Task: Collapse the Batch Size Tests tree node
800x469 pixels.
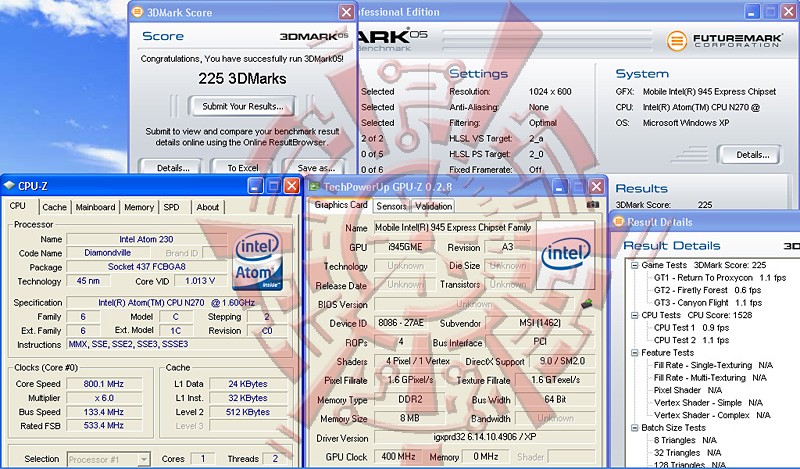Action: tap(634, 428)
